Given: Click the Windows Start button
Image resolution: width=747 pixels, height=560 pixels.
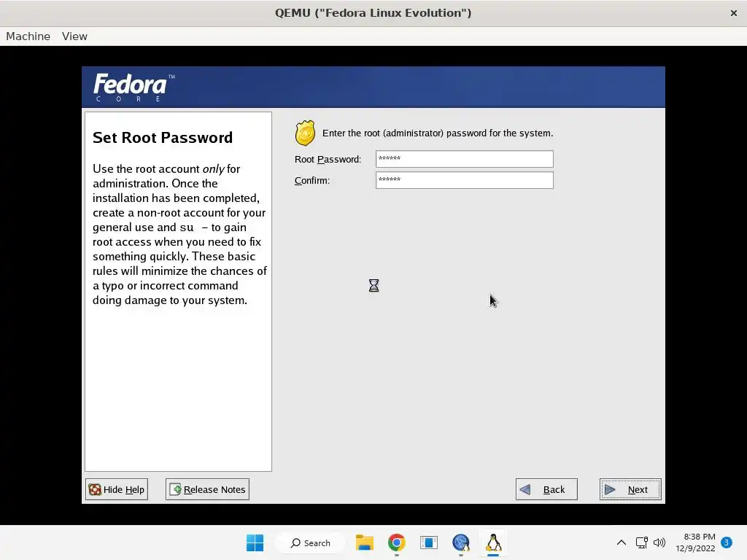Looking at the screenshot, I should click(x=255, y=542).
